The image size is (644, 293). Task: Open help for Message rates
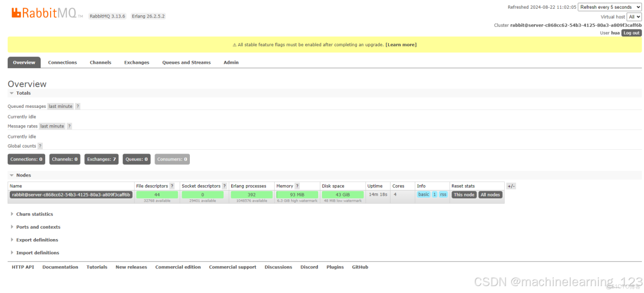pyautogui.click(x=70, y=126)
